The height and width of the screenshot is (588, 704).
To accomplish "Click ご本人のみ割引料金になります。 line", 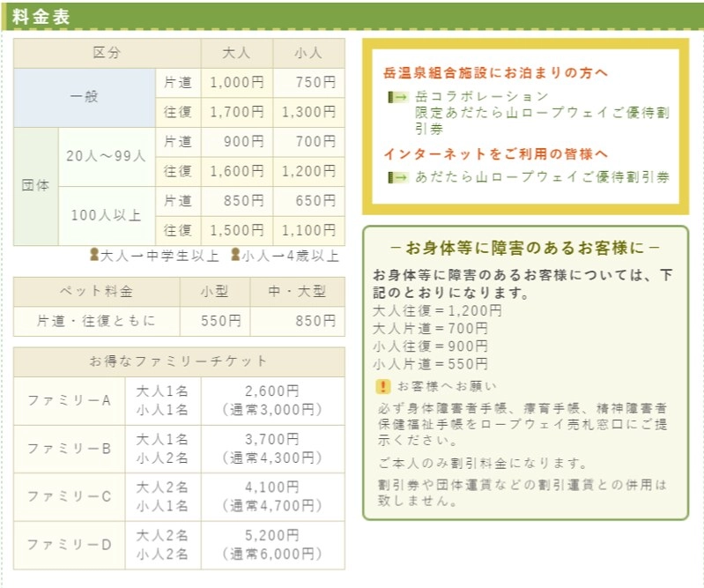I will tap(483, 463).
